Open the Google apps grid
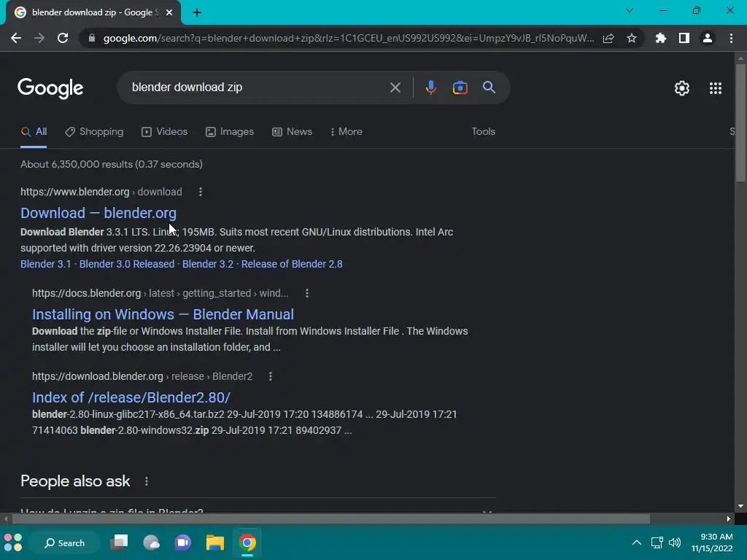The image size is (747, 560). pyautogui.click(x=715, y=88)
